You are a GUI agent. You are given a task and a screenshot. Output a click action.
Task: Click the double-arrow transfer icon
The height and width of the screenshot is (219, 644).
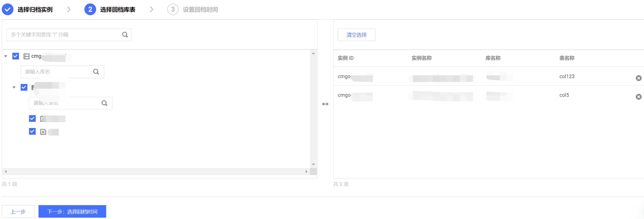click(325, 104)
